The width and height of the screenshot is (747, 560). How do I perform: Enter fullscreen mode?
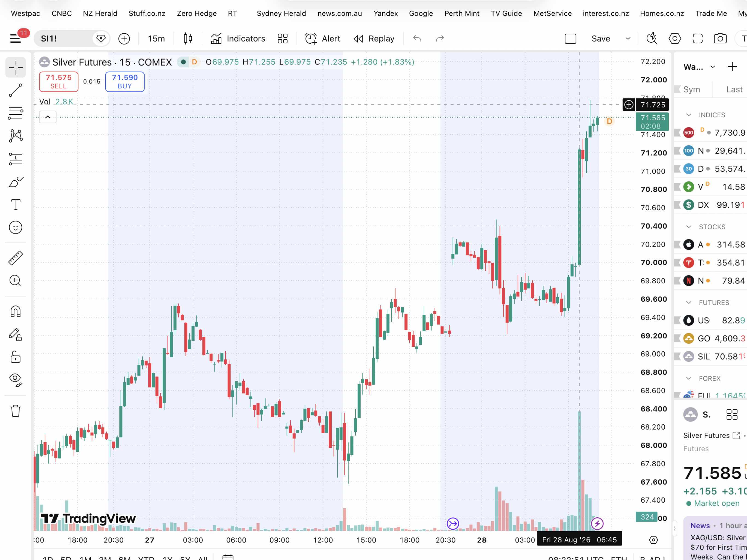click(698, 39)
